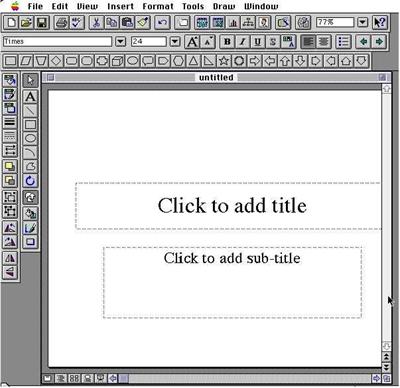Click the 'Click to add title' placeholder

pos(229,206)
